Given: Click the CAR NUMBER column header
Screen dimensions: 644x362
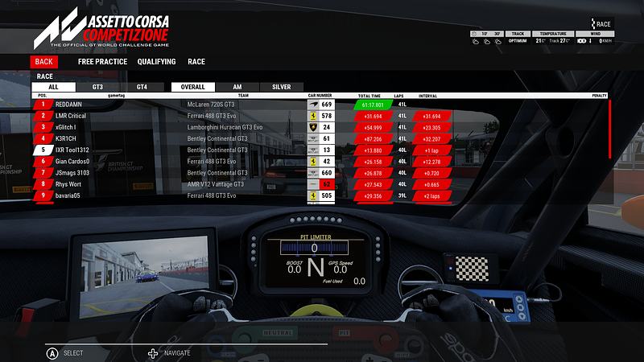Looking at the screenshot, I should (320, 96).
